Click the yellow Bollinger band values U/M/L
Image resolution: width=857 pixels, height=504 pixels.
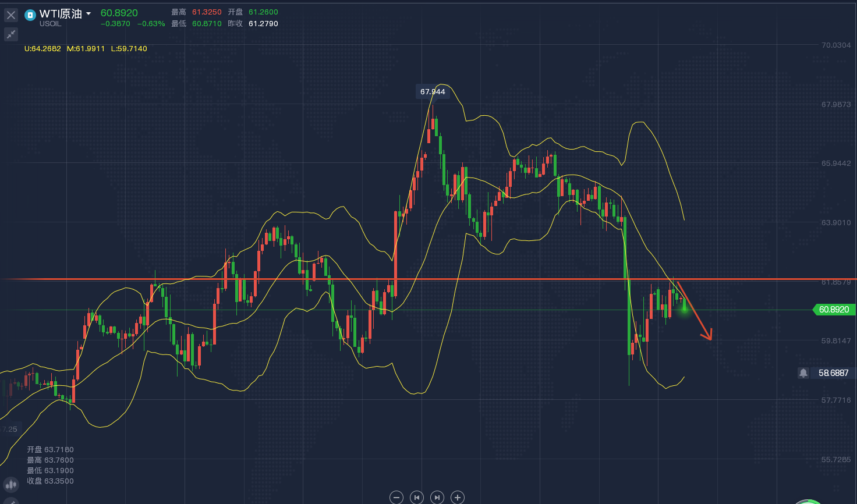pyautogui.click(x=86, y=49)
